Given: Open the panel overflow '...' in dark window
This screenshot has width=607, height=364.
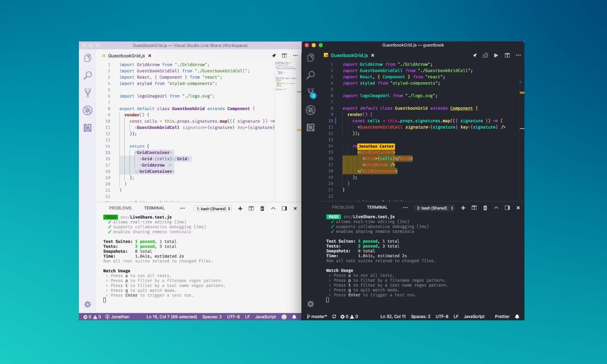Looking at the screenshot, I should pyautogui.click(x=405, y=207).
